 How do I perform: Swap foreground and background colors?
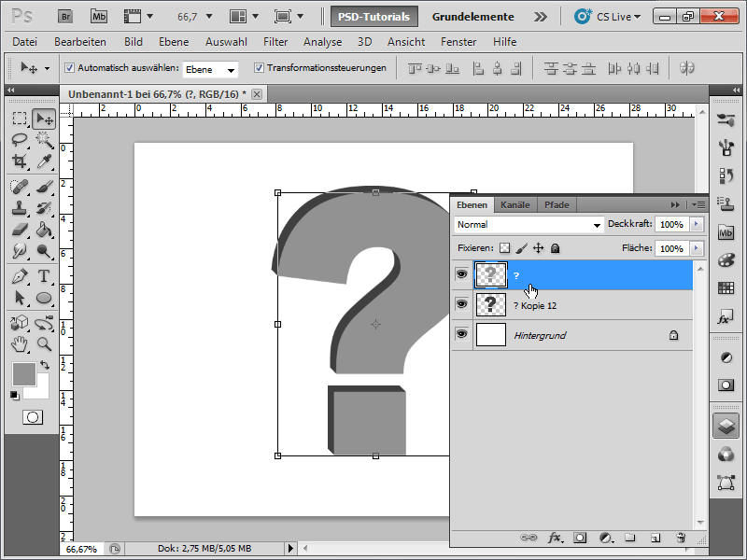point(45,365)
